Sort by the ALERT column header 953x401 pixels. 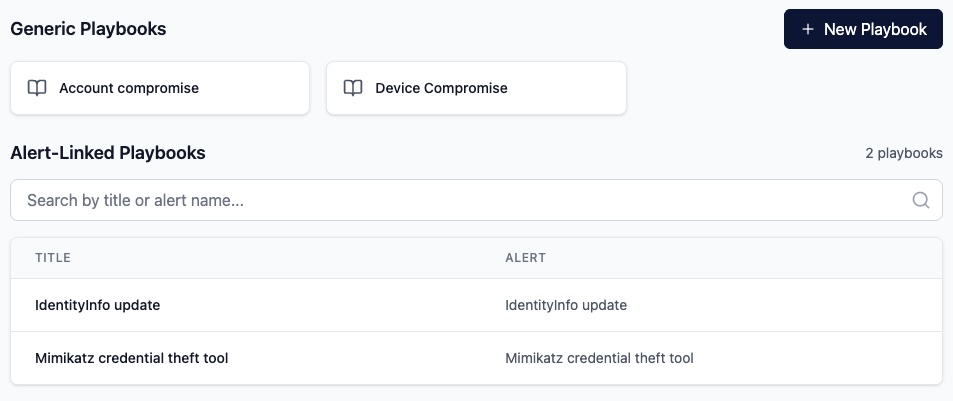click(525, 258)
